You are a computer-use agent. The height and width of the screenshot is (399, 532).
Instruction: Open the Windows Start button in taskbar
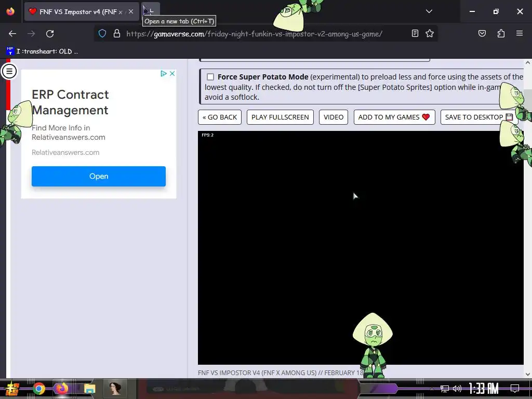(12, 389)
